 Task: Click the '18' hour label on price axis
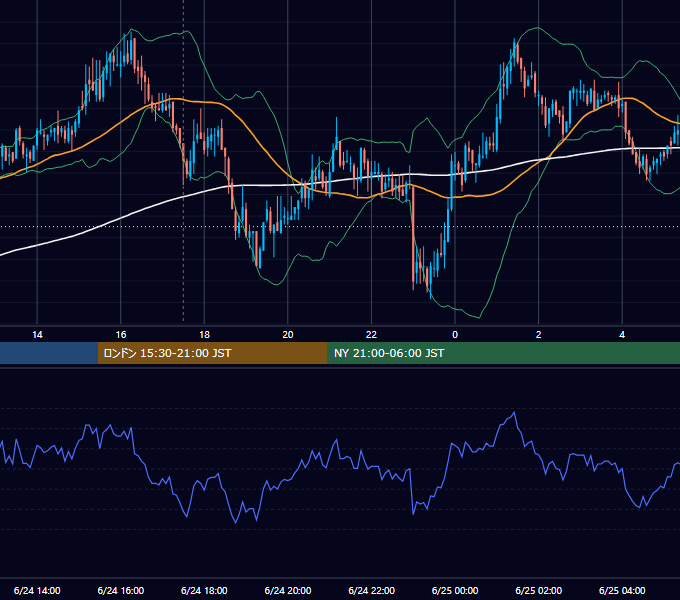pos(204,335)
